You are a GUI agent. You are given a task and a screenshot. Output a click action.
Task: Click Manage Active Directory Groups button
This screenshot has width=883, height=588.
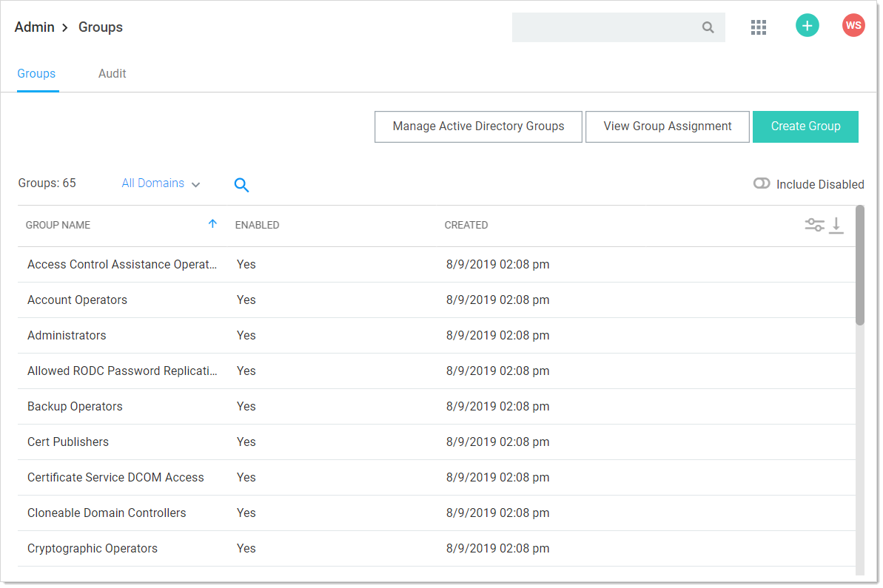tap(478, 126)
